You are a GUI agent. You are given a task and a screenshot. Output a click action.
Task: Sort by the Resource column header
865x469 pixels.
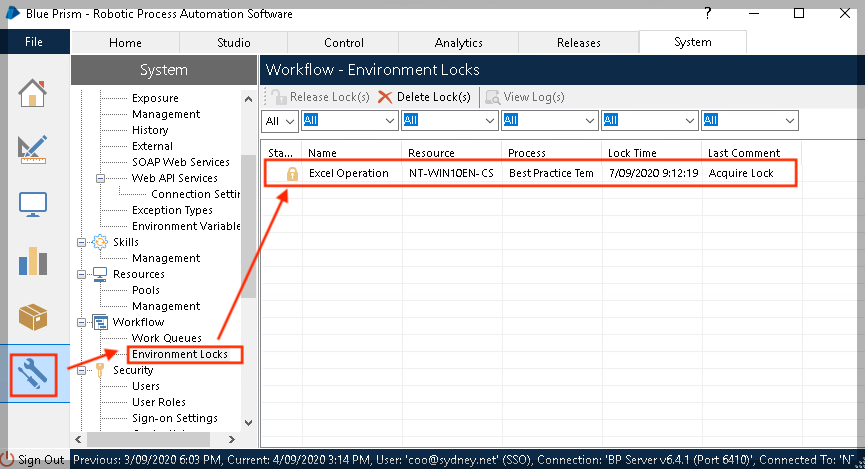pos(451,153)
